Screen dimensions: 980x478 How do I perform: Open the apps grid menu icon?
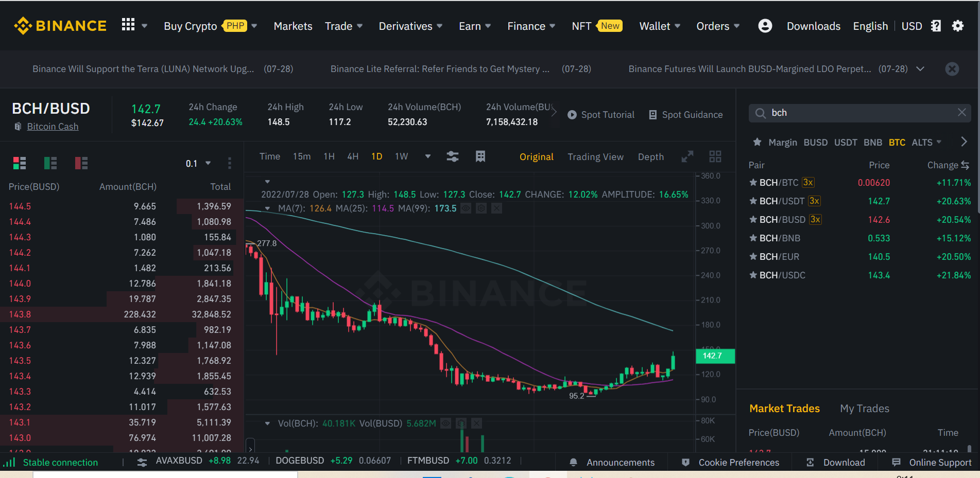coord(128,25)
